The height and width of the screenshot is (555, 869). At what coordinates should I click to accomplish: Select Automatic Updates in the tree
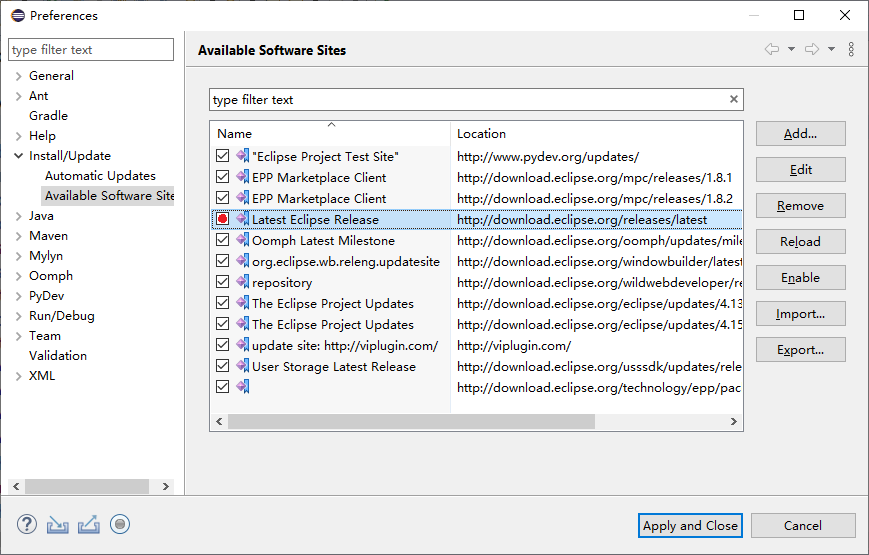(x=100, y=176)
